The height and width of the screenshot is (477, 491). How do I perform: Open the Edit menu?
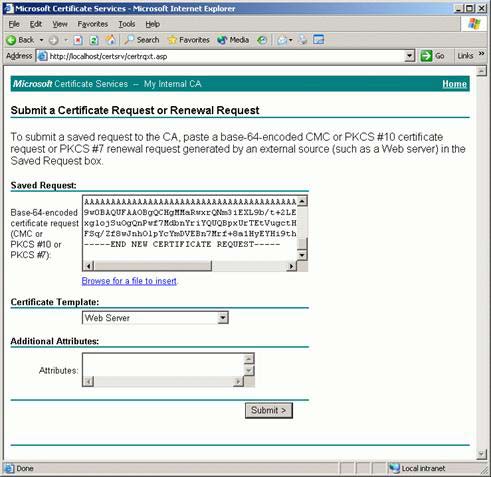[x=36, y=24]
